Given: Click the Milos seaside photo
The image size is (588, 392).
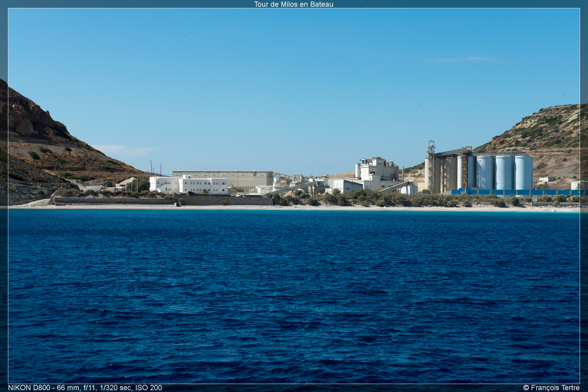Looking at the screenshot, I should [x=294, y=196].
